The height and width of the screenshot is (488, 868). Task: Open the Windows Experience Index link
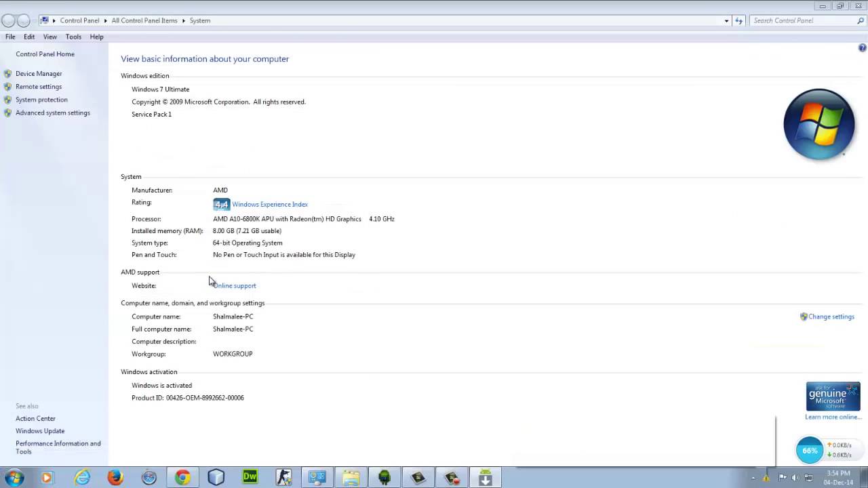[270, 204]
